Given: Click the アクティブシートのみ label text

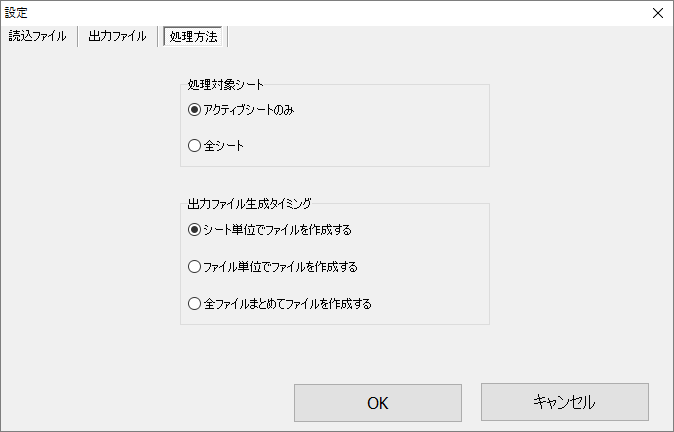Looking at the screenshot, I should pos(249,110).
